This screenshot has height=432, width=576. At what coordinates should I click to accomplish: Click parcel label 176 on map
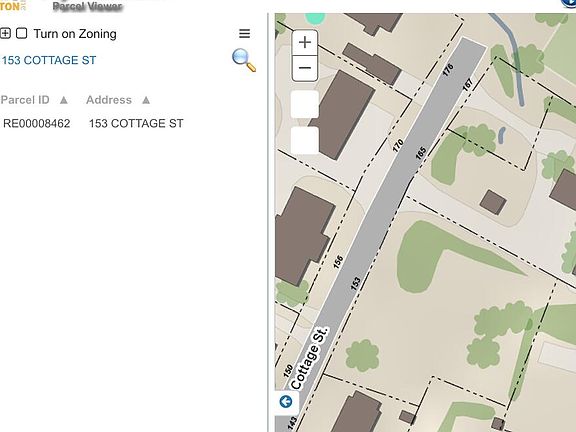pyautogui.click(x=448, y=69)
